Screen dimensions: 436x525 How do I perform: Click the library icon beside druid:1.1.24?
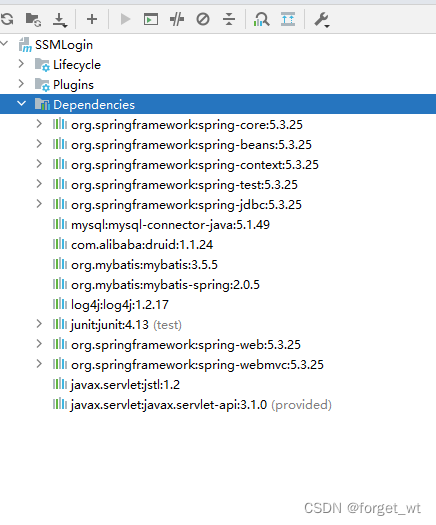click(x=60, y=244)
